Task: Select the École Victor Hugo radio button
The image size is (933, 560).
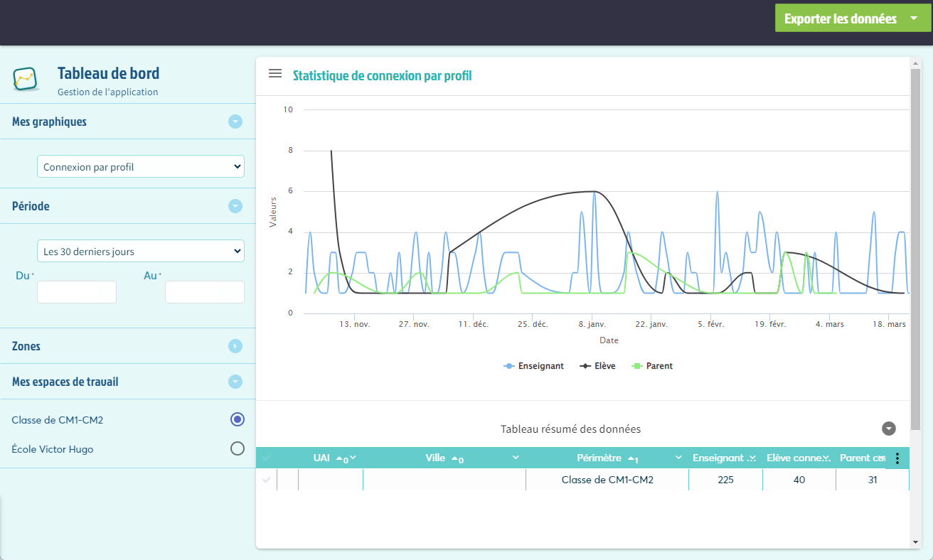Action: (238, 448)
